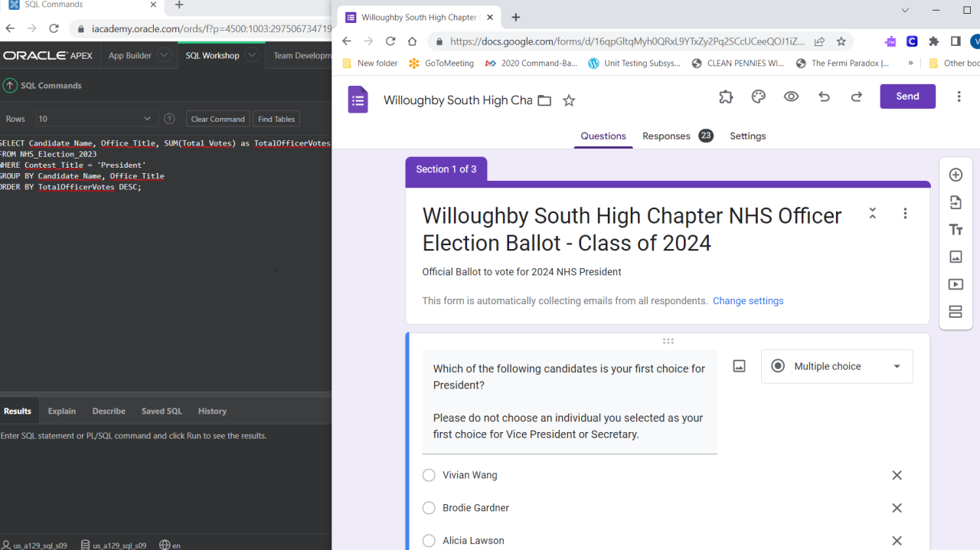Open the Google Forms home icon
This screenshot has width=980, height=550.
pos(358,100)
